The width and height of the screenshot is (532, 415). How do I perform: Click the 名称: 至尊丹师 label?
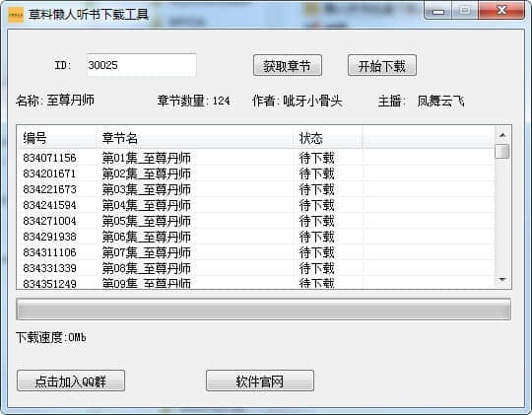click(55, 101)
